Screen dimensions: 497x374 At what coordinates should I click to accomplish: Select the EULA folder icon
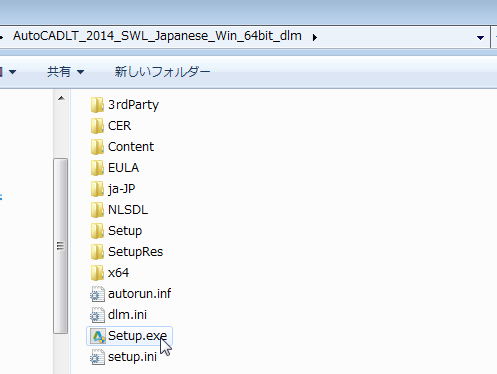point(97,168)
